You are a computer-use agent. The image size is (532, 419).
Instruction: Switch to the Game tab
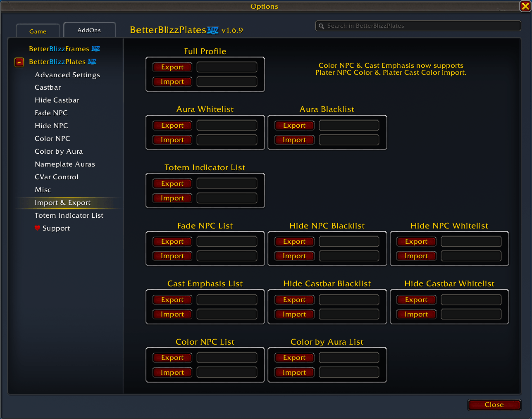click(x=38, y=31)
